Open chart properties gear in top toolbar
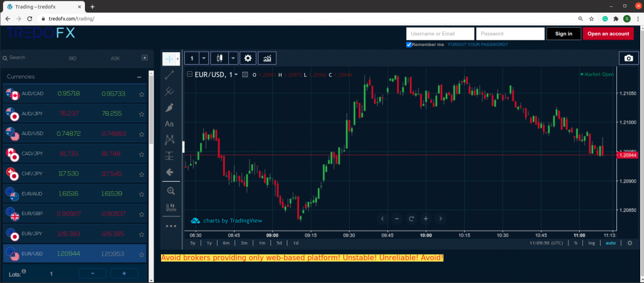Image resolution: width=644 pixels, height=283 pixels. [248, 58]
